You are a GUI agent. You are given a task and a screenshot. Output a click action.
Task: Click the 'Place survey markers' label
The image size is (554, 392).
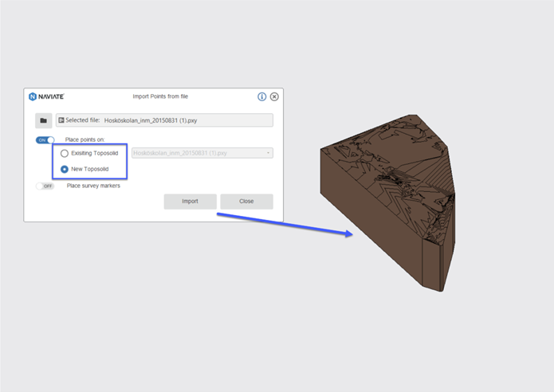click(93, 186)
